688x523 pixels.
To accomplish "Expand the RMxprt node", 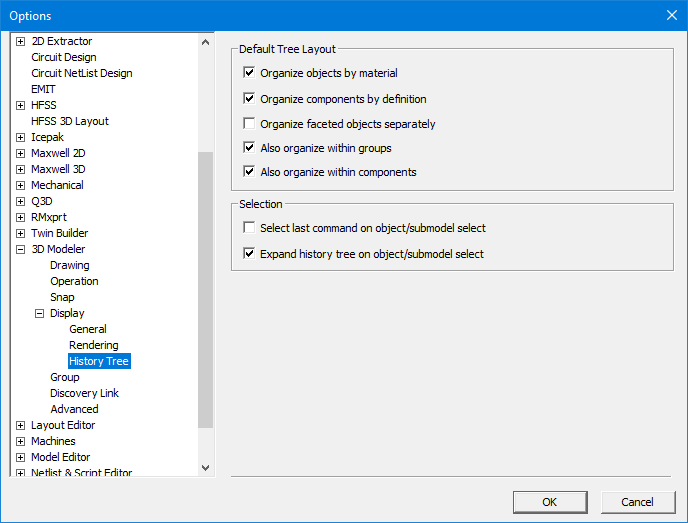I will click(x=20, y=217).
